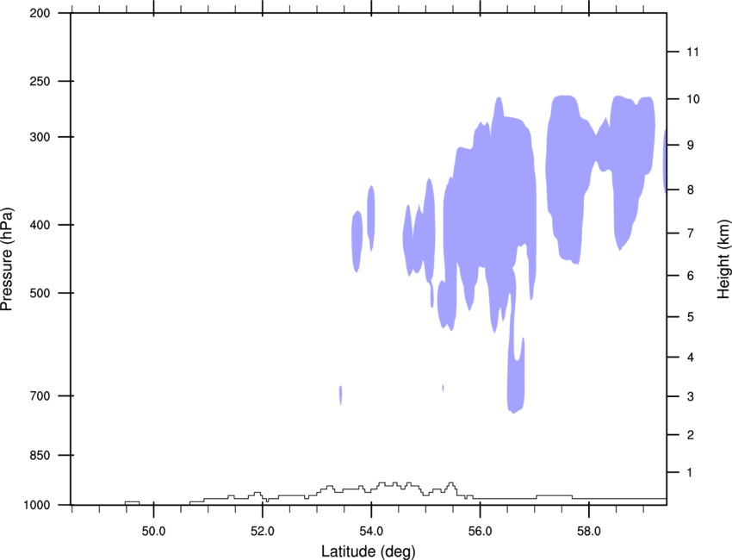The height and width of the screenshot is (560, 732).
Task: Click the 5 km height tick label
Action: (691, 317)
